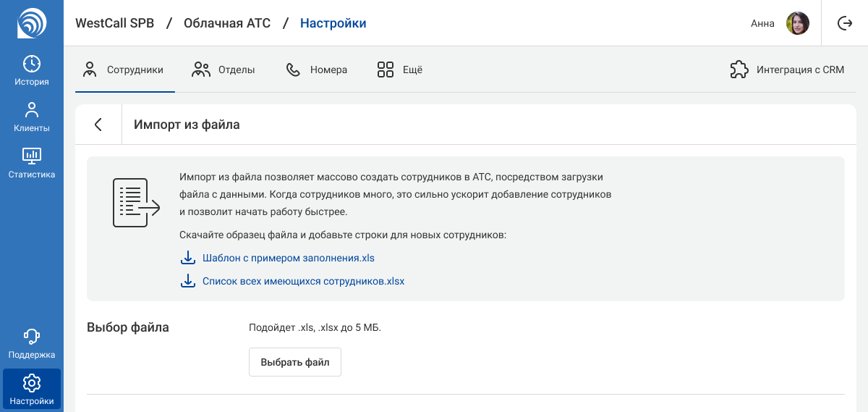The image size is (868, 412).
Task: Download Шаблон с примером заполнения.xls
Action: [288, 258]
